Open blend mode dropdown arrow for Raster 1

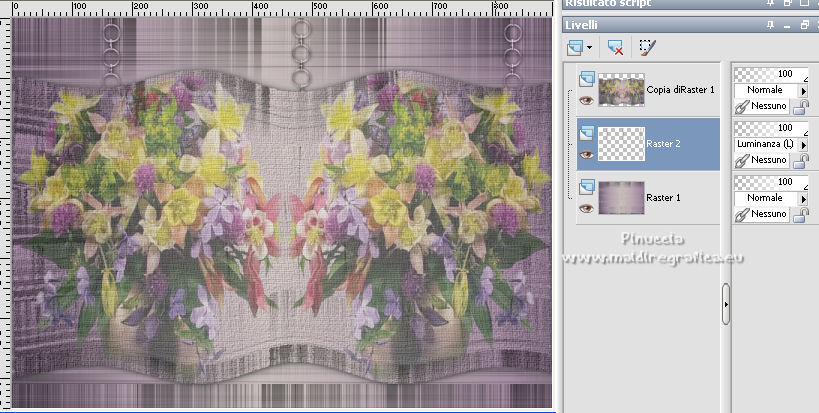pyautogui.click(x=804, y=198)
